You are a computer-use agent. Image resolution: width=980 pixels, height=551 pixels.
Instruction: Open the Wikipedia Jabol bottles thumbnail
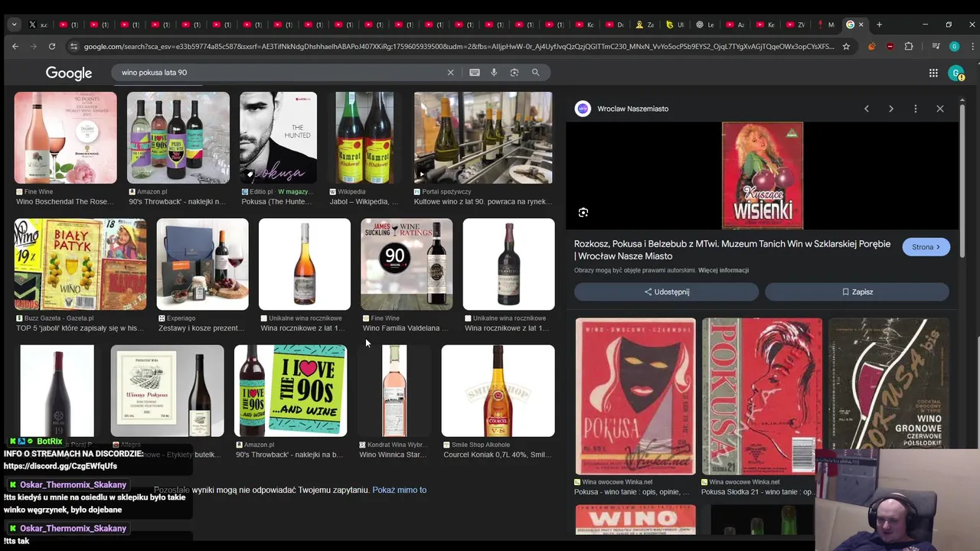[x=365, y=138]
